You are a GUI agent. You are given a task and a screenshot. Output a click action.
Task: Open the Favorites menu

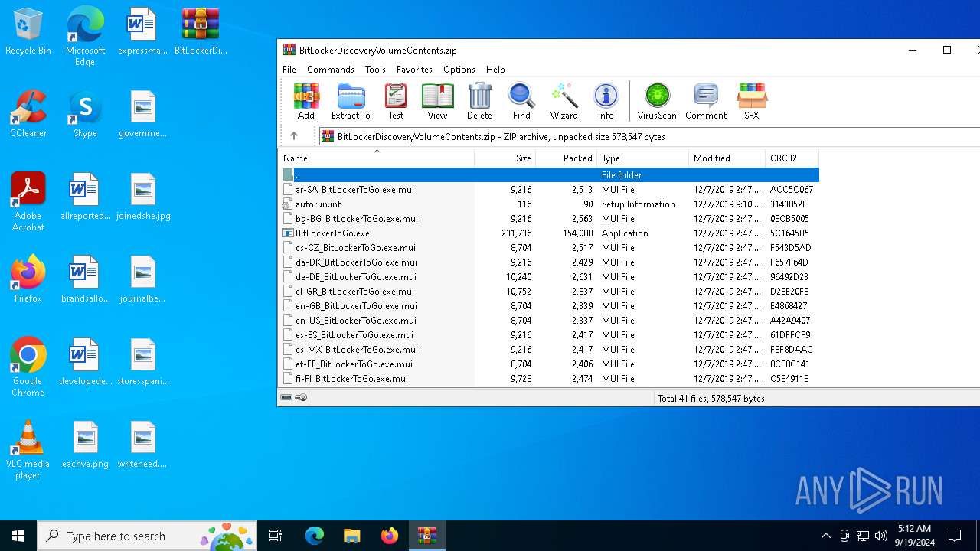(x=414, y=69)
